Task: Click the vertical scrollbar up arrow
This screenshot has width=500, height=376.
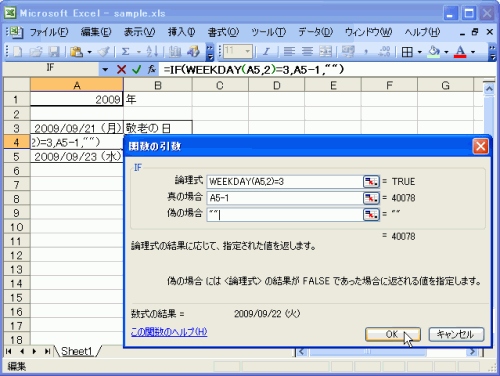Action: [489, 89]
